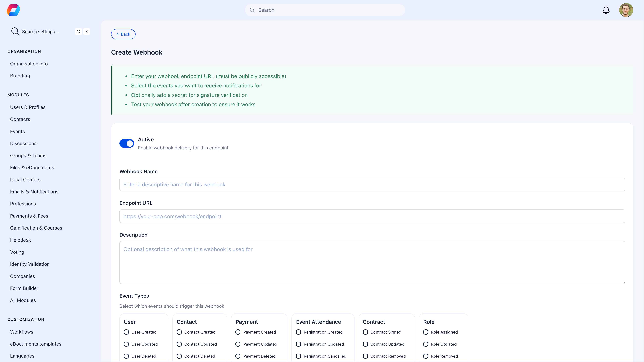644x362 pixels.
Task: Click the magnifier in the top search bar
Action: (253, 10)
